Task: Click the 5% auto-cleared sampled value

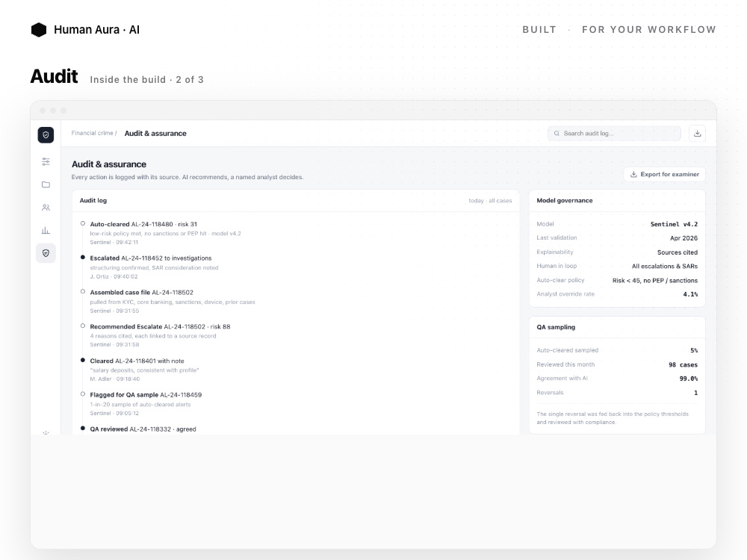Action: click(x=694, y=350)
